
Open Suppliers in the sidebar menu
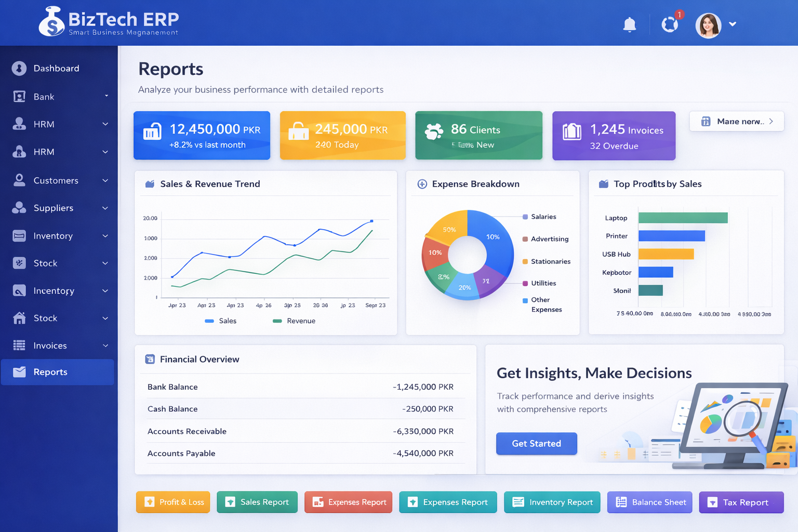[53, 208]
